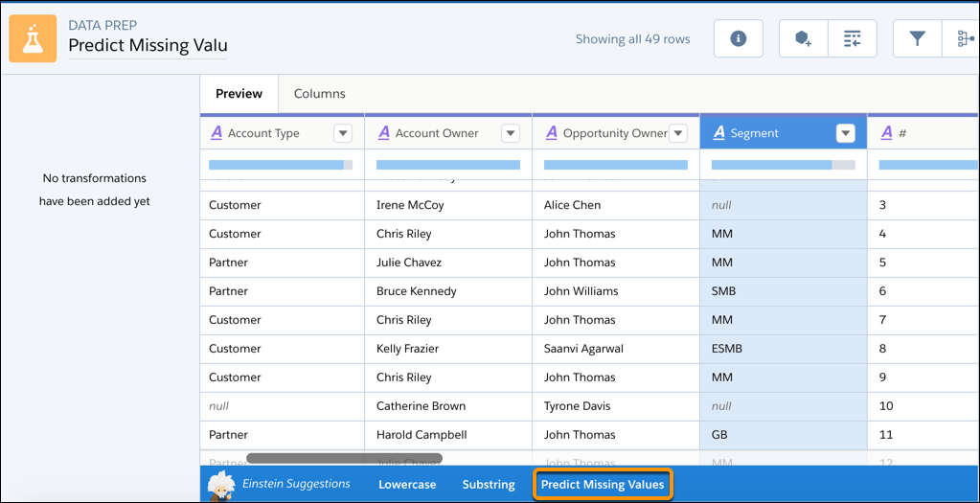This screenshot has width=980, height=503.
Task: Click the orange Data Prep flask icon
Action: [x=33, y=38]
